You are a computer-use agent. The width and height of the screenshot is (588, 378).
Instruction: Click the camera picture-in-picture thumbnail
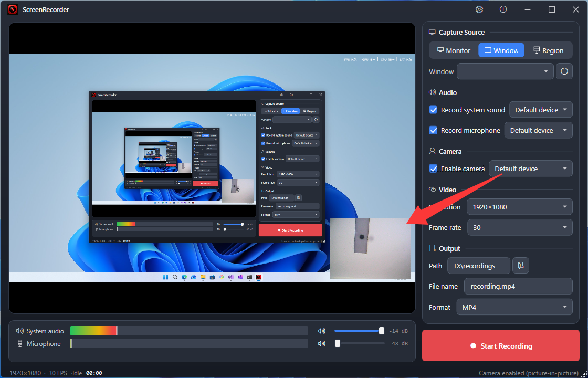point(371,249)
